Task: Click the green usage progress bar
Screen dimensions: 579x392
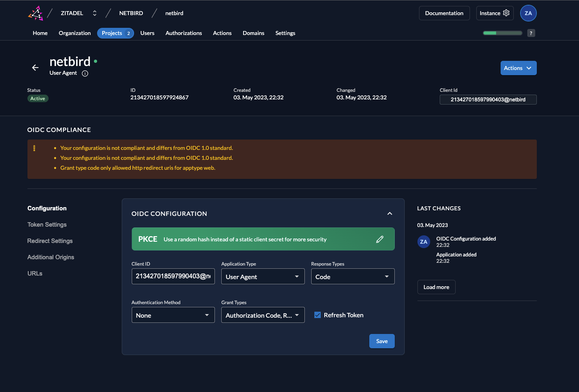Action: click(502, 33)
